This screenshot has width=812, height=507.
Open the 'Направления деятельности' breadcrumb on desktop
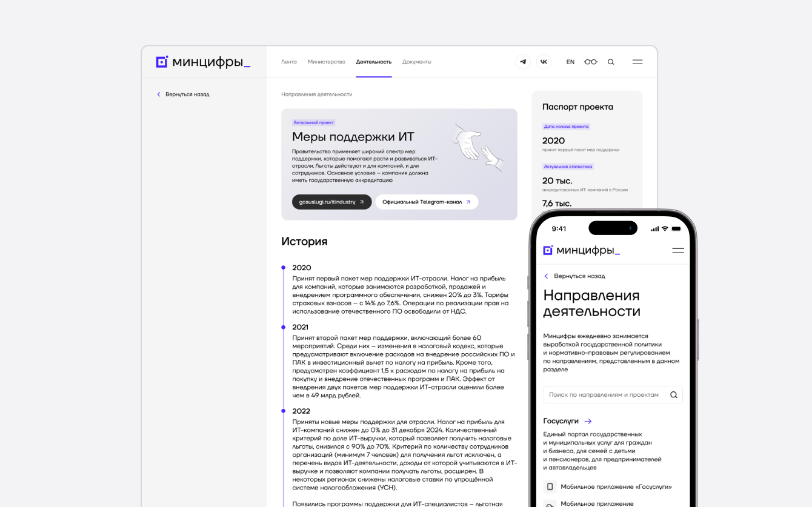click(x=317, y=94)
